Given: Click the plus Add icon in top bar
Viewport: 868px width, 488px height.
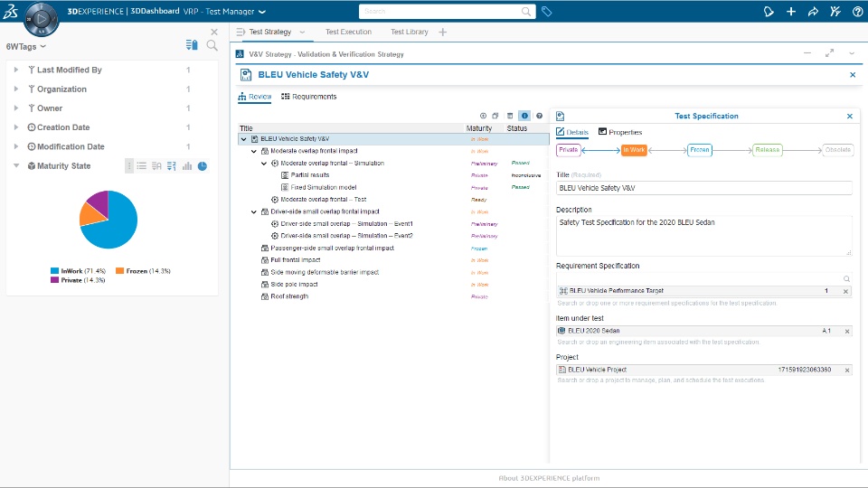Looking at the screenshot, I should point(791,12).
